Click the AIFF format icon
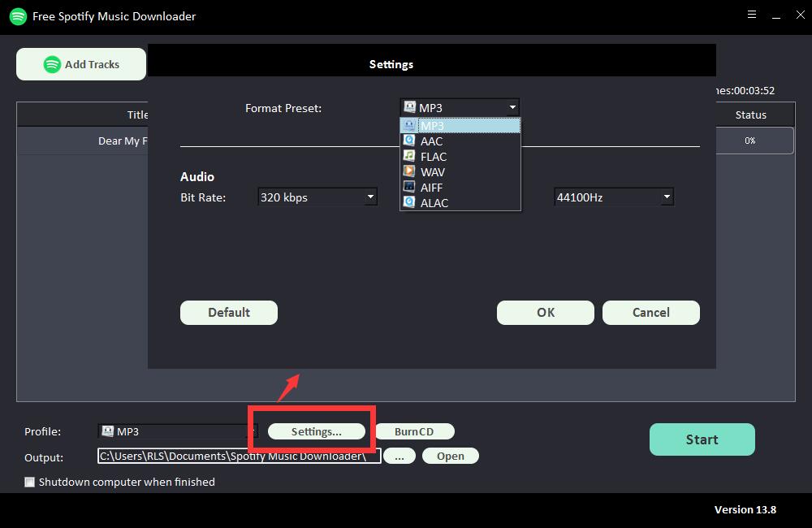The width and height of the screenshot is (812, 528). (x=409, y=187)
